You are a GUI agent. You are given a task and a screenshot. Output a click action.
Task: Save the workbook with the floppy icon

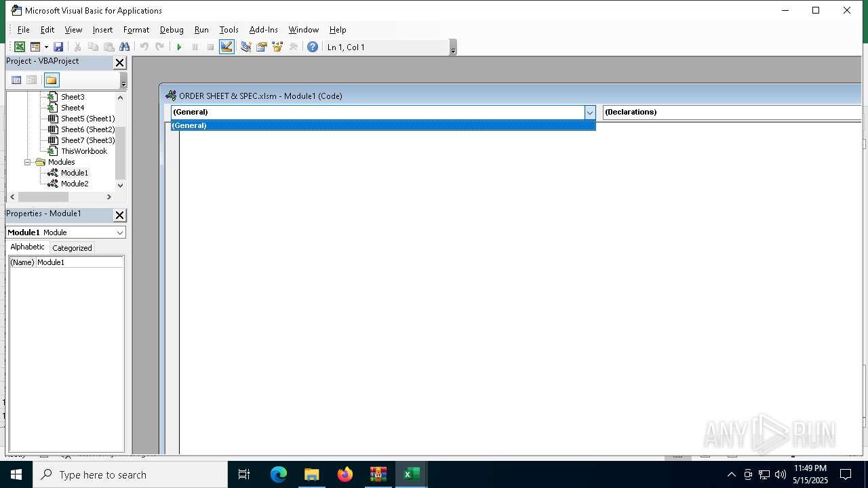(58, 47)
